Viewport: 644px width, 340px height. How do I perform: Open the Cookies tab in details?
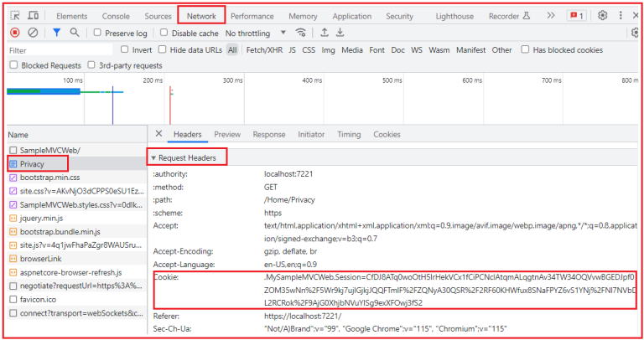coord(387,134)
